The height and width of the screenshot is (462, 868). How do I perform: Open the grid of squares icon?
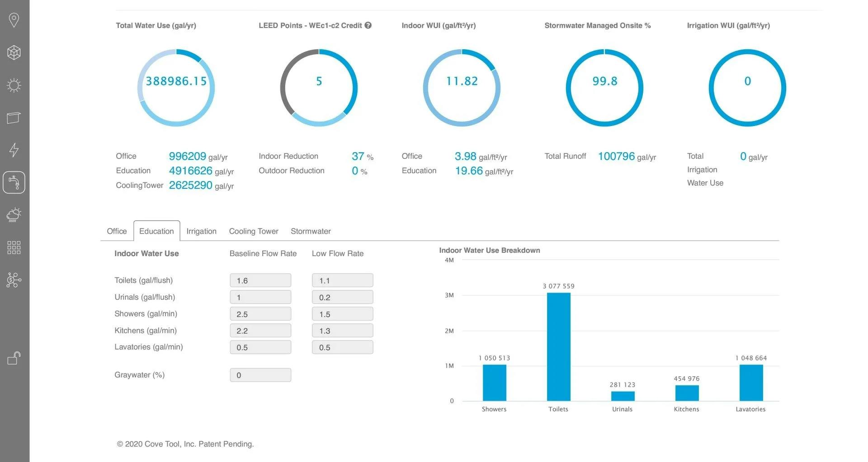pyautogui.click(x=14, y=247)
